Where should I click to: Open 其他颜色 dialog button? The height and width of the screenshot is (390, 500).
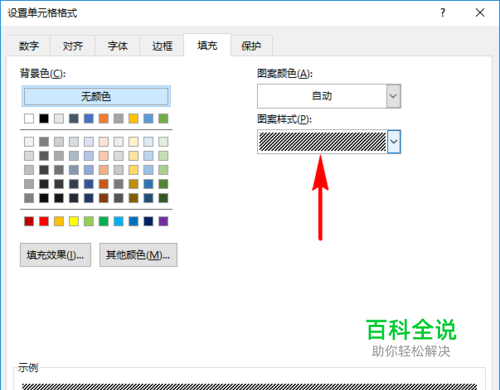coord(138,255)
